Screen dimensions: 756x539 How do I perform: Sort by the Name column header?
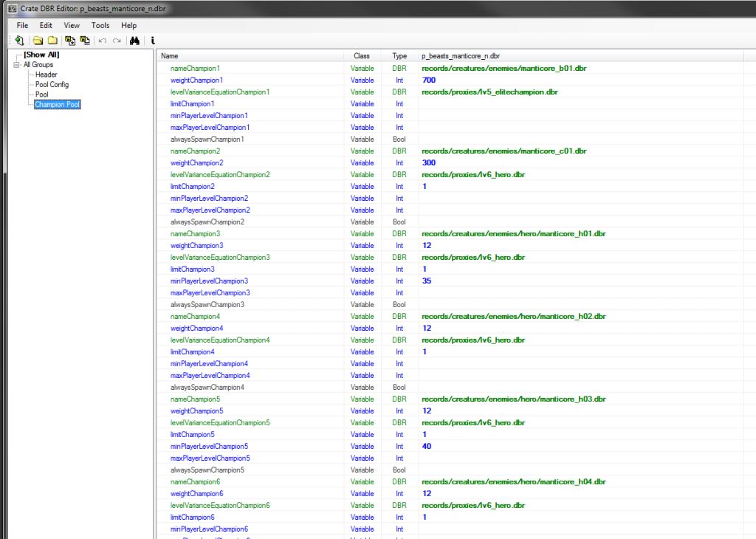(x=251, y=56)
